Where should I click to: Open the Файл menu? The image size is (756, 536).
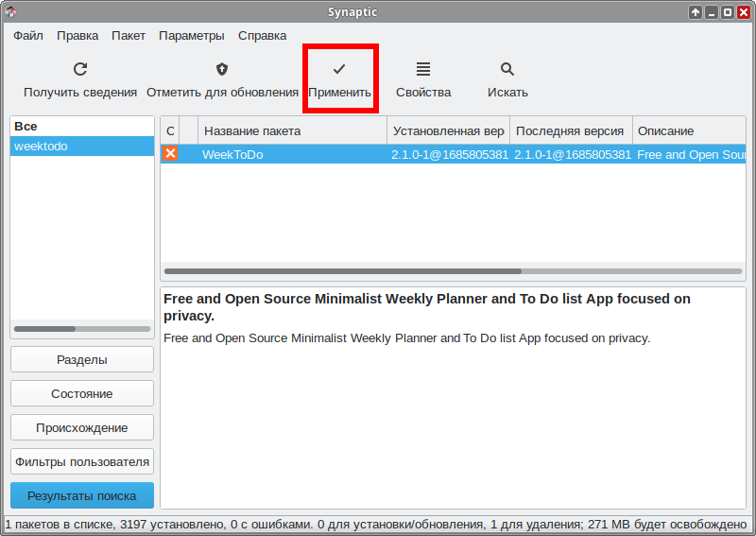28,36
